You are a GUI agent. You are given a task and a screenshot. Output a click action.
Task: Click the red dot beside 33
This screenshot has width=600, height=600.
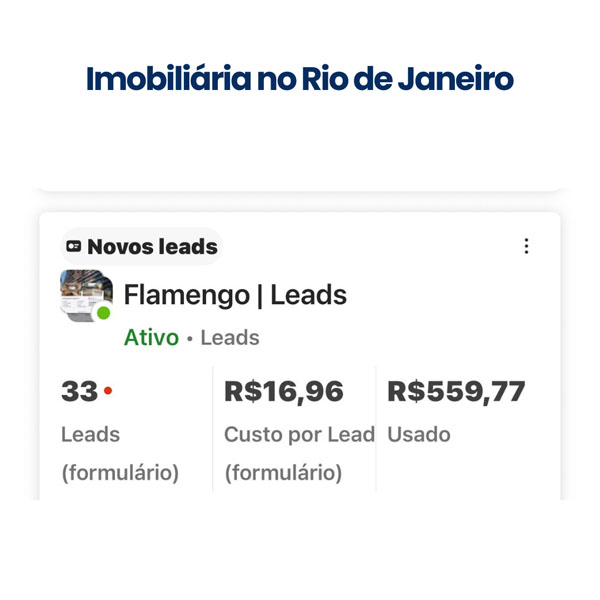[108, 391]
